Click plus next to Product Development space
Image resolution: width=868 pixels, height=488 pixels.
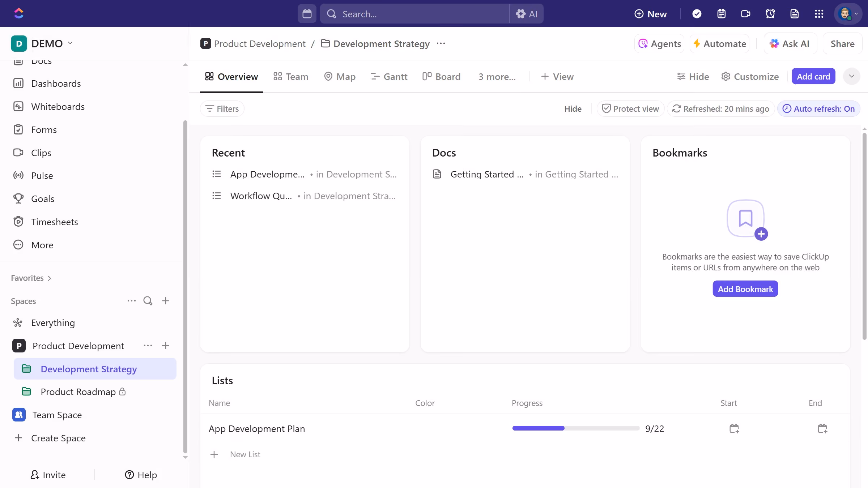(x=166, y=346)
